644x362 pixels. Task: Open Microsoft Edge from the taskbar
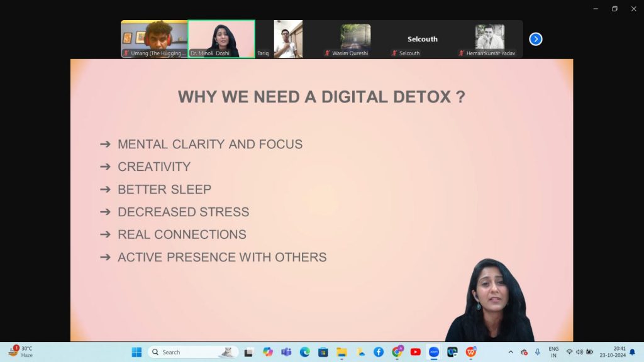click(x=305, y=352)
